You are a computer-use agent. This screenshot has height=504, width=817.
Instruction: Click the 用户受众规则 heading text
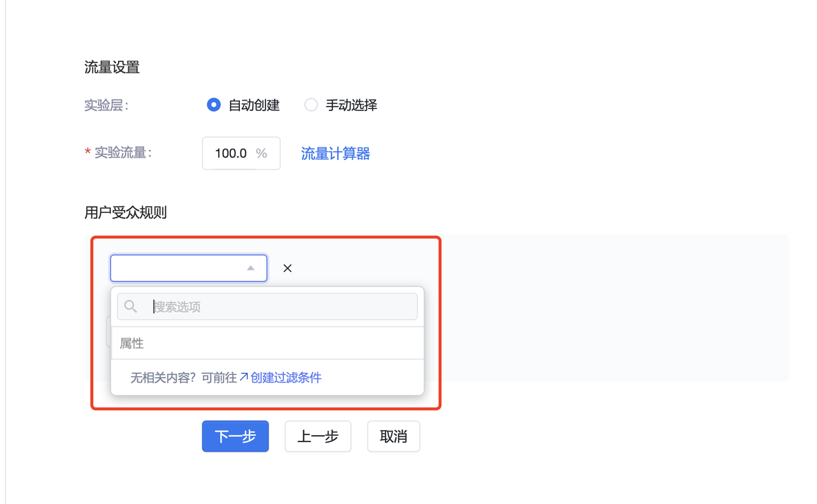(126, 212)
